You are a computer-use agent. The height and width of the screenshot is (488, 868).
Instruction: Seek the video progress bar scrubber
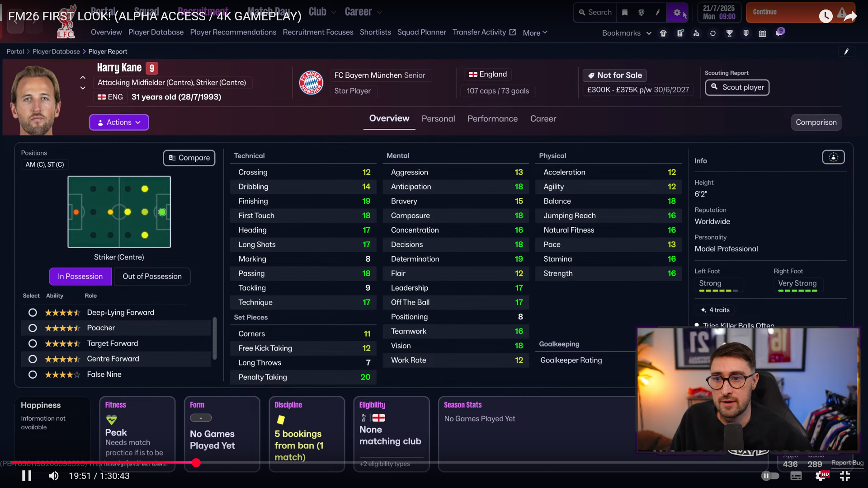196,463
